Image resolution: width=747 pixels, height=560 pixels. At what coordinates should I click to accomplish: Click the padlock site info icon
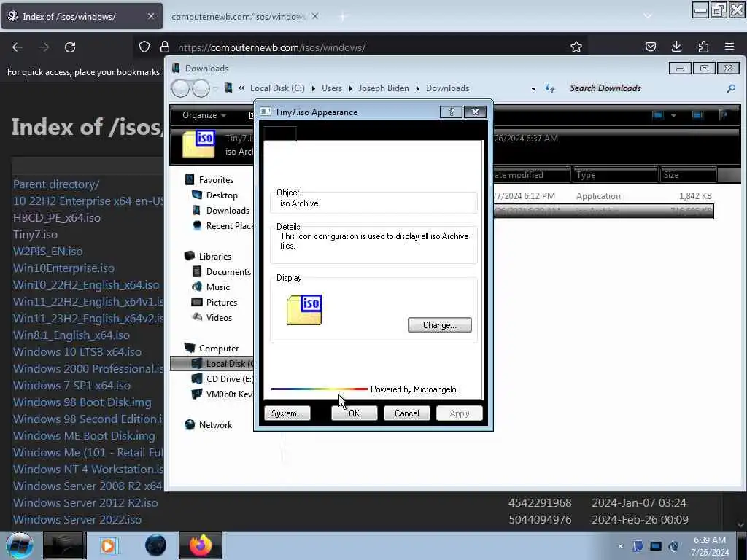point(165,47)
